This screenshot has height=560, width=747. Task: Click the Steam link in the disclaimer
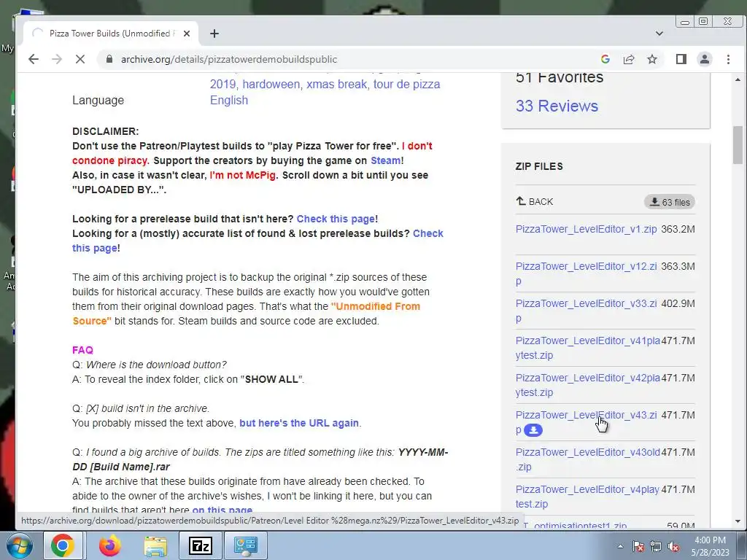385,160
